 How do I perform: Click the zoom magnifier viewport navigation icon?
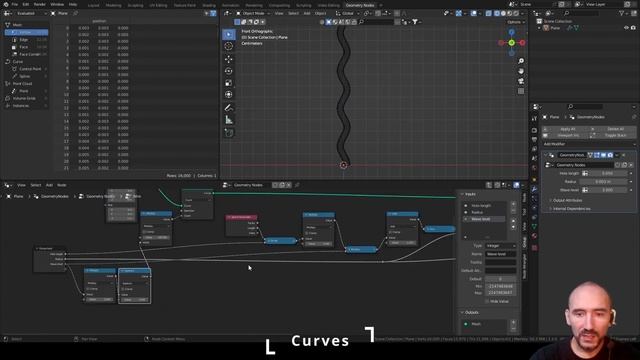(x=521, y=61)
